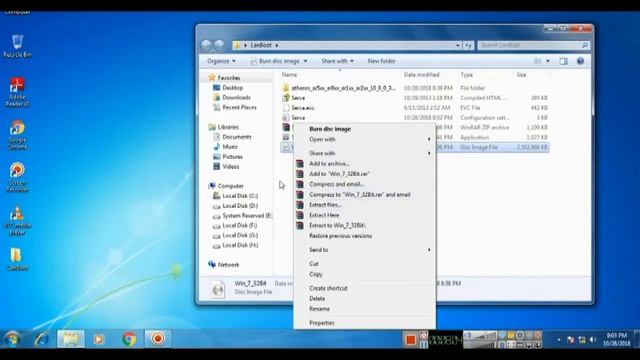
Task: Choose Restore previous versions
Action: coord(364,236)
